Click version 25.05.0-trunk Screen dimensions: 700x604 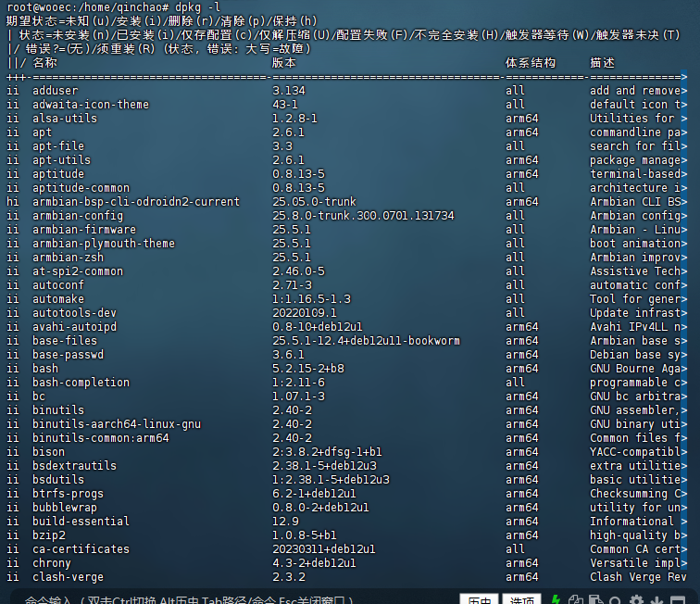314,201
